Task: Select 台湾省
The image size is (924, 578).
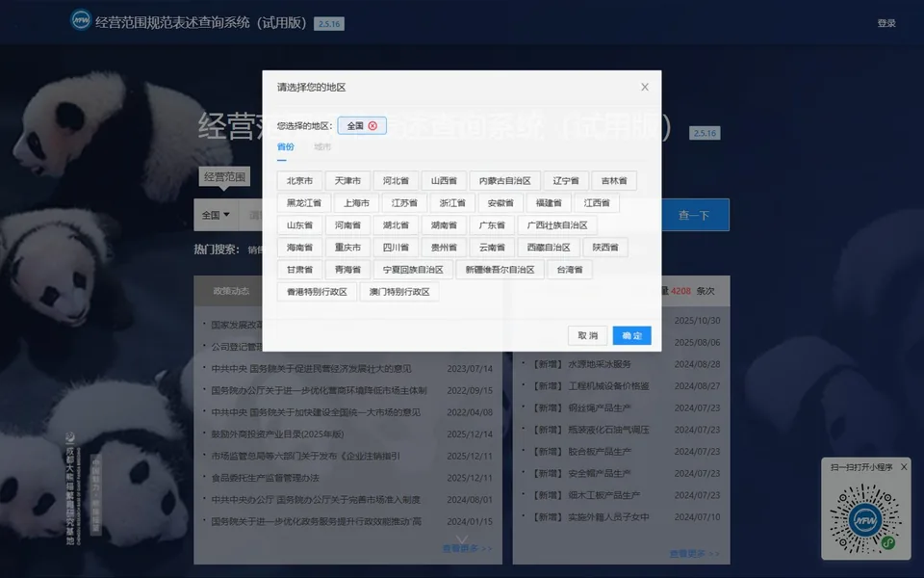Action: click(x=570, y=270)
